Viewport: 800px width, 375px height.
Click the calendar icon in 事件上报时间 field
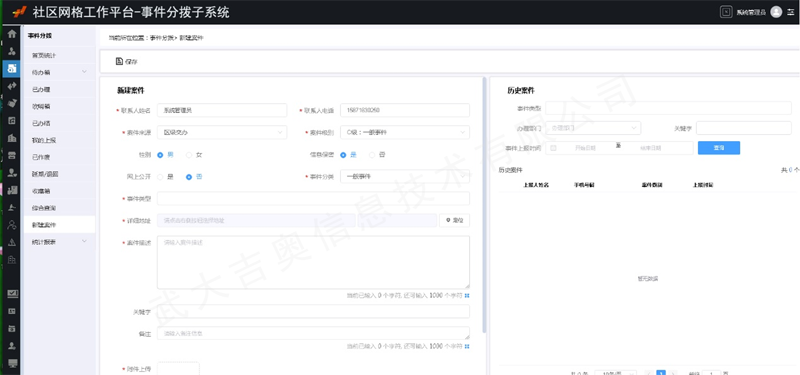coord(554,148)
